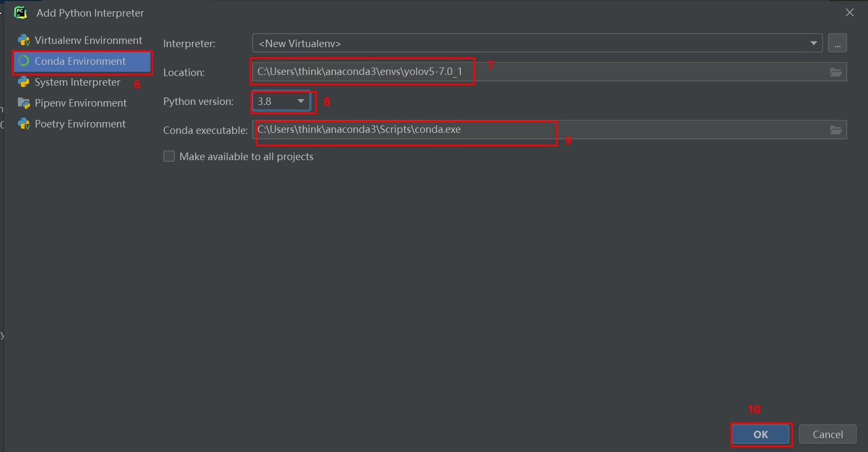The height and width of the screenshot is (452, 868).
Task: Click the Poetry Environment python icon
Action: [x=24, y=124]
